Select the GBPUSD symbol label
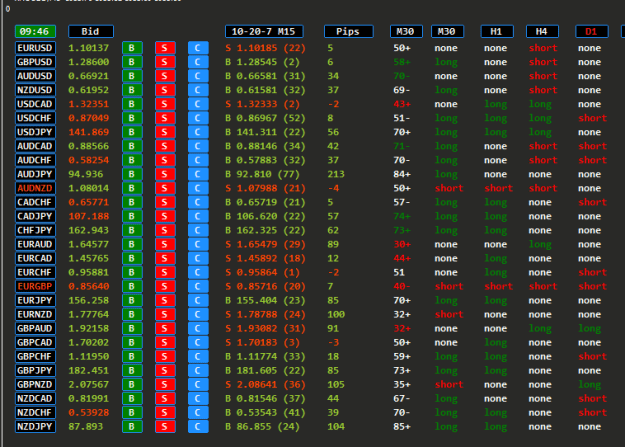Image resolution: width=625 pixels, height=447 pixels. [x=35, y=62]
